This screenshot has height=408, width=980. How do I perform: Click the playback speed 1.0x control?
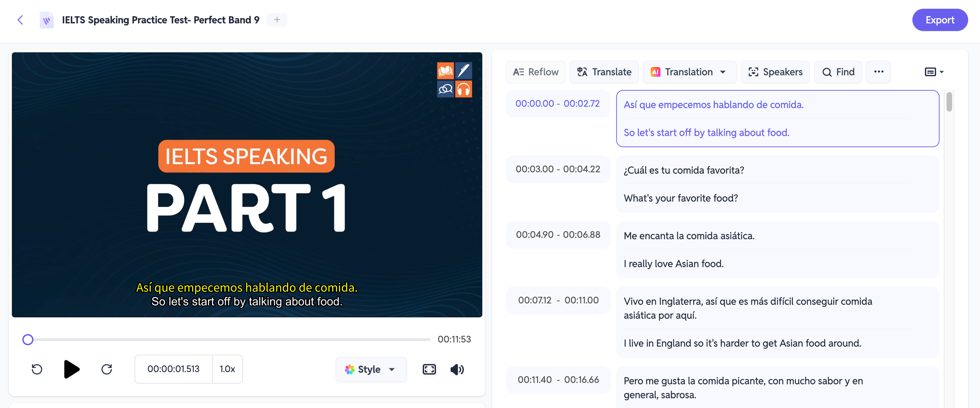(227, 369)
